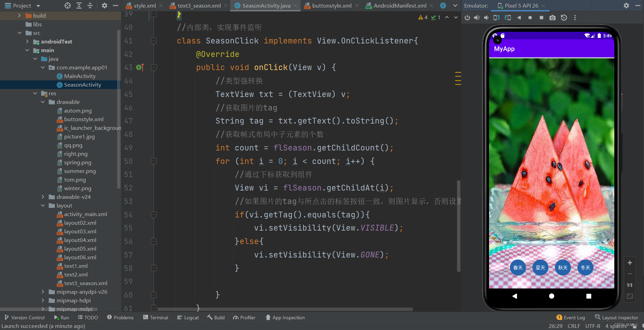644x330 pixels.
Task: Hide the Emulator tool window
Action: 638,6
